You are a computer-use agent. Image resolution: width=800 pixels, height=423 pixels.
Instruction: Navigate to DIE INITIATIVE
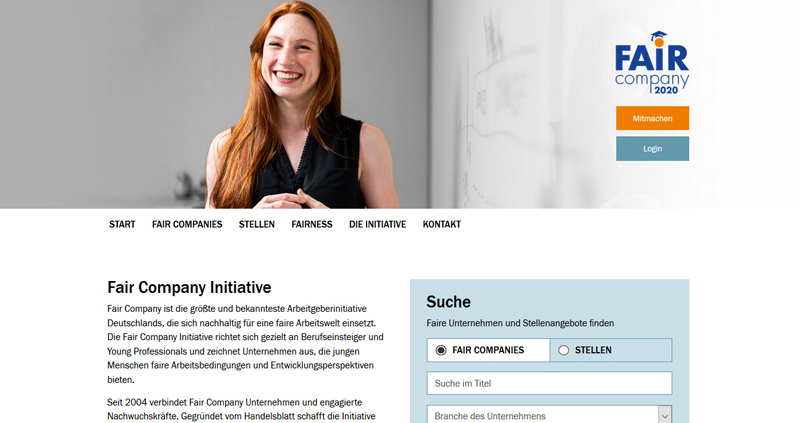[378, 224]
